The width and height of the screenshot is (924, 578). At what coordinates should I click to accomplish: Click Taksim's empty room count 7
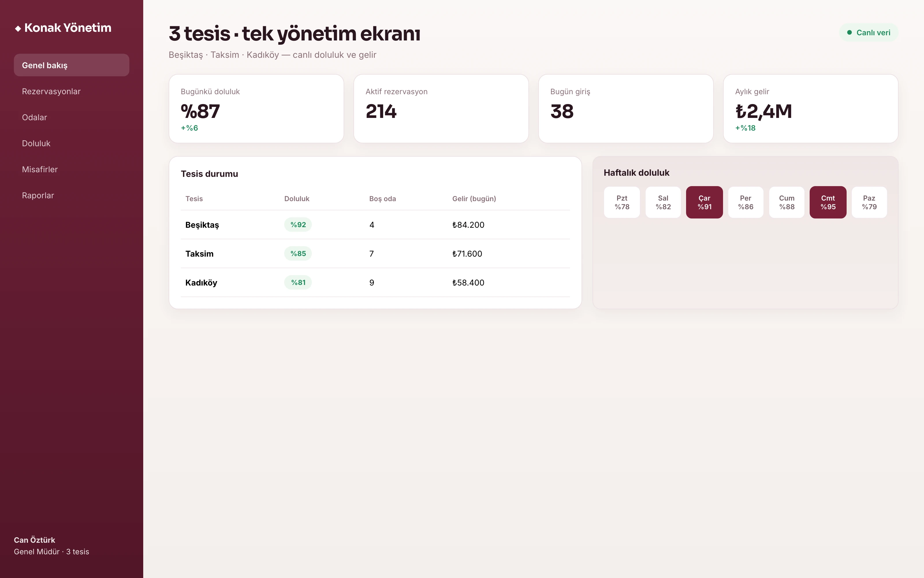pos(372,254)
